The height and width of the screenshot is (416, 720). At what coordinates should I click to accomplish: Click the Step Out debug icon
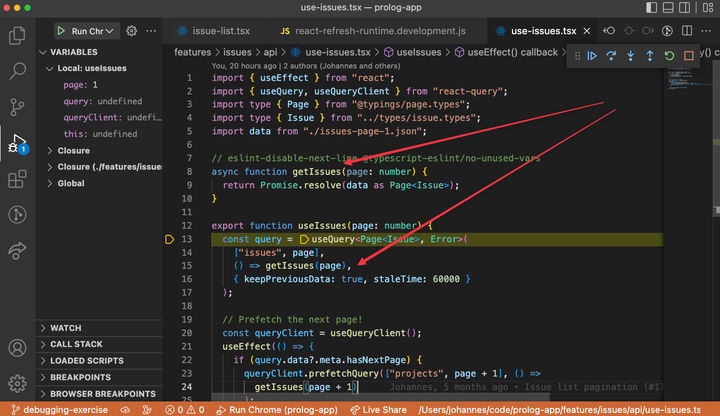tap(650, 56)
